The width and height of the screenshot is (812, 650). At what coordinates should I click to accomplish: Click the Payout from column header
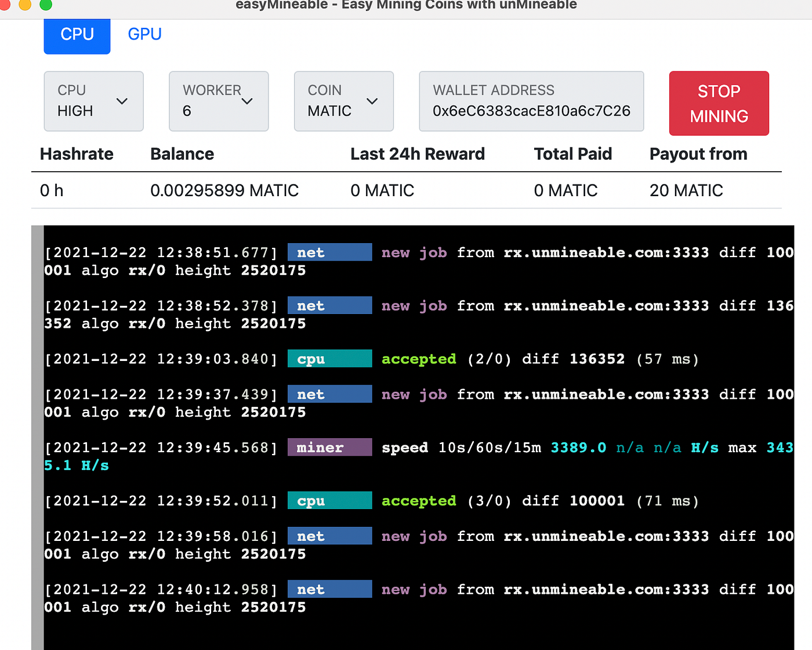point(698,154)
